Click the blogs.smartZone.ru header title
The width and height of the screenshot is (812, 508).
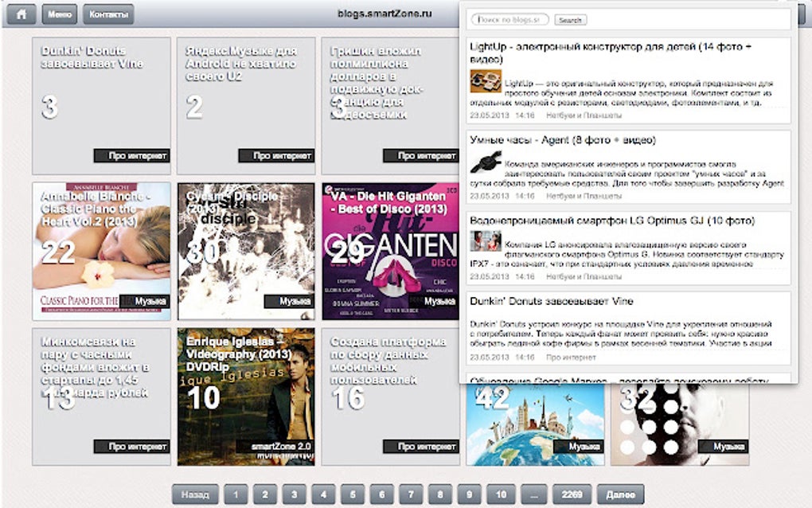tap(385, 14)
